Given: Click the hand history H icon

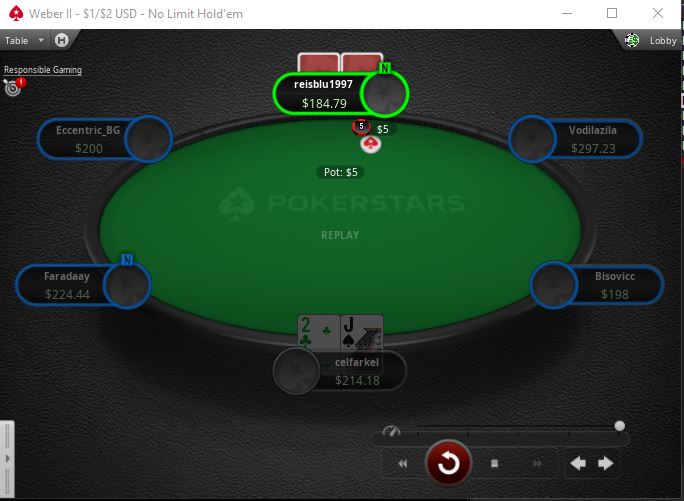Looking at the screenshot, I should [62, 41].
